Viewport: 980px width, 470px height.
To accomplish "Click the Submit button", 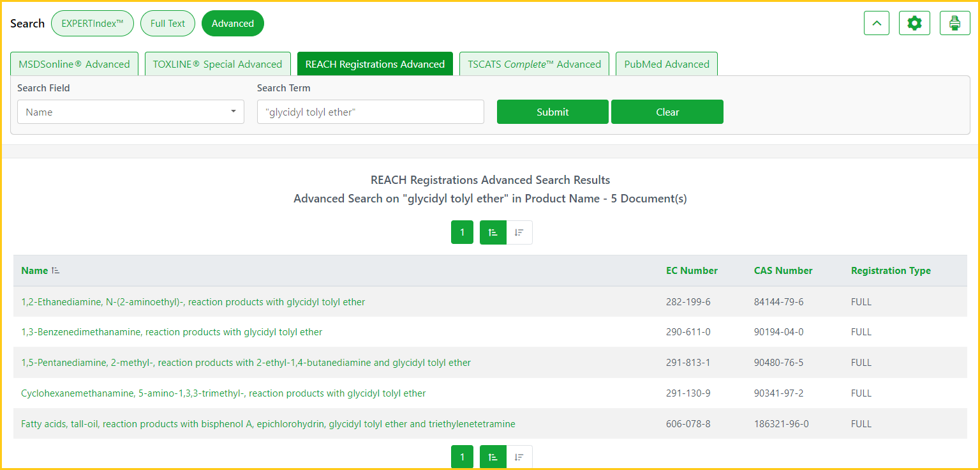I will pyautogui.click(x=552, y=112).
